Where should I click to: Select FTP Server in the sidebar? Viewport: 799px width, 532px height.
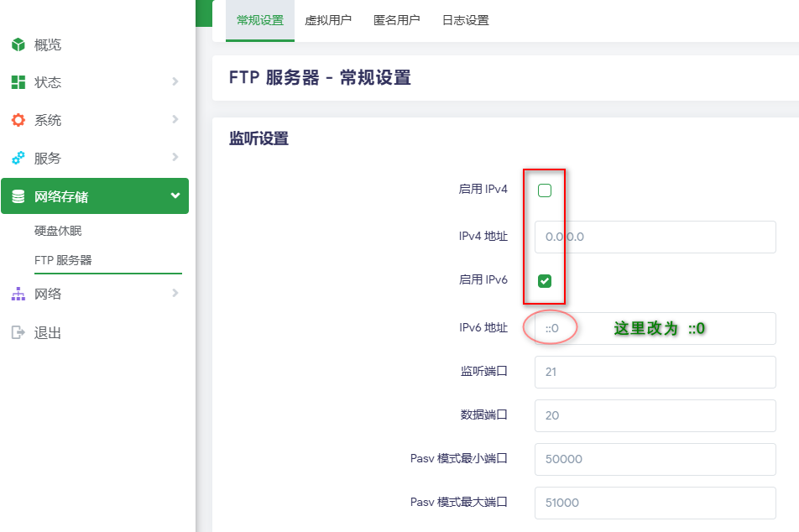[x=63, y=260]
